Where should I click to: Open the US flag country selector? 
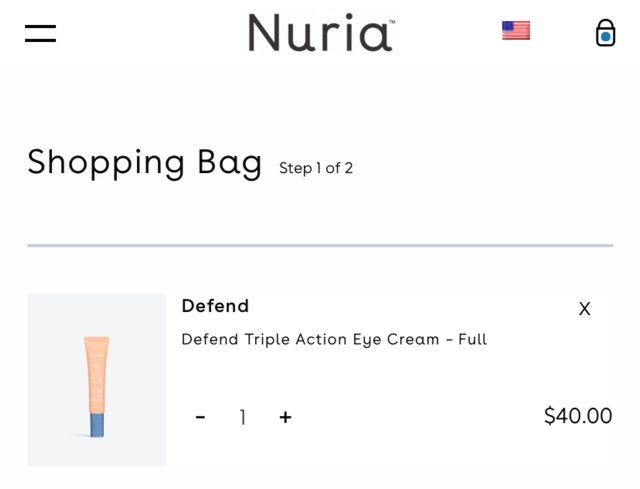(x=516, y=31)
